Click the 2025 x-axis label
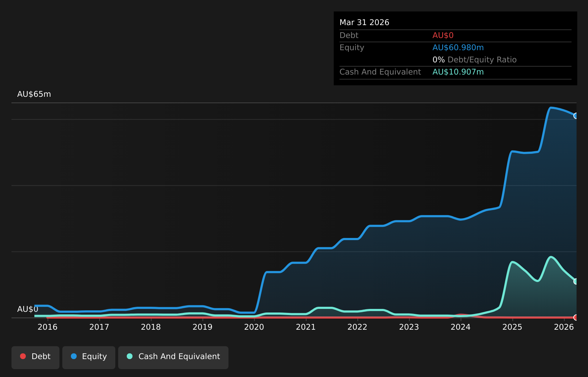 tap(512, 327)
